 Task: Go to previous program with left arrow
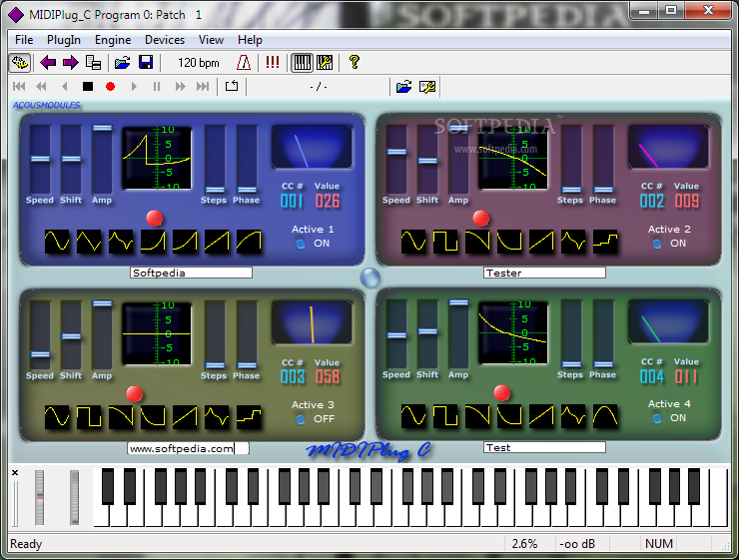point(48,63)
